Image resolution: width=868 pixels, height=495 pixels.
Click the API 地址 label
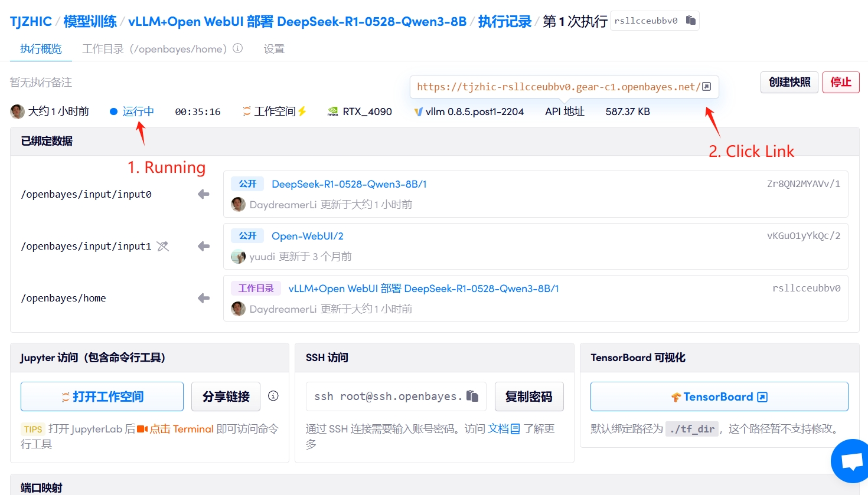(x=564, y=112)
